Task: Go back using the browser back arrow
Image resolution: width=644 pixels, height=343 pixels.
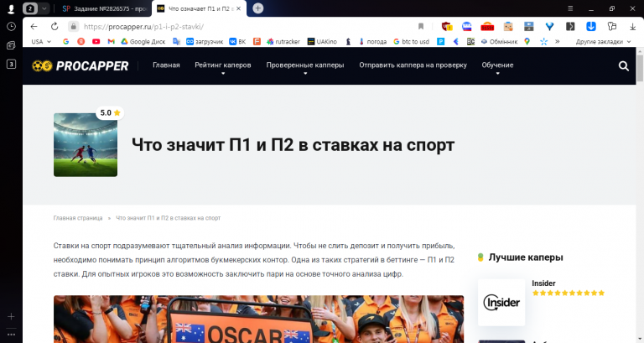Action: pyautogui.click(x=34, y=26)
